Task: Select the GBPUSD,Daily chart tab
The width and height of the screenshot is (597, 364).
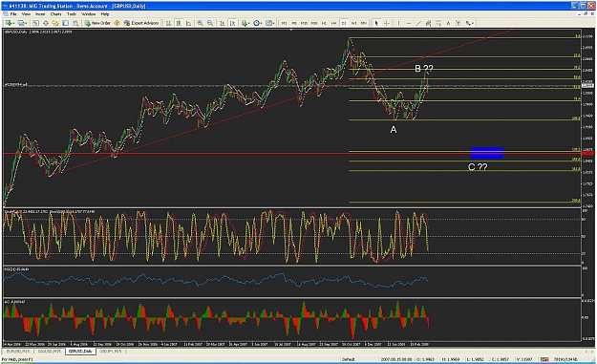Action: [x=80, y=351]
